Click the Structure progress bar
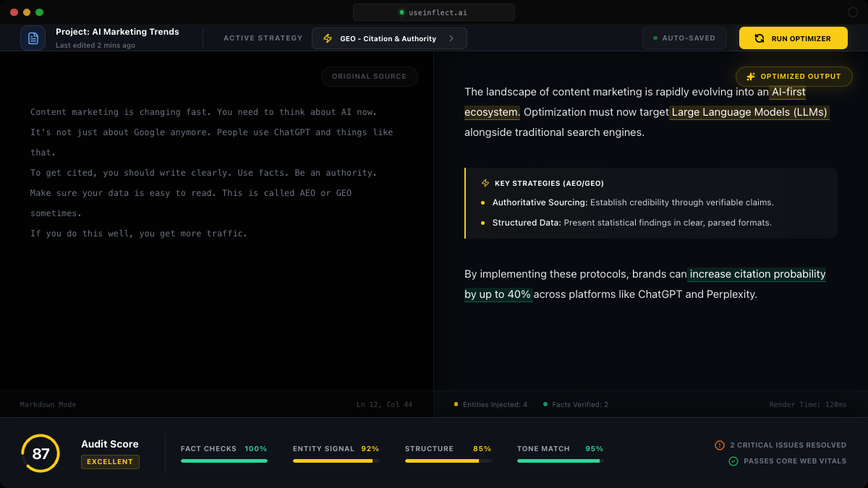 448,461
